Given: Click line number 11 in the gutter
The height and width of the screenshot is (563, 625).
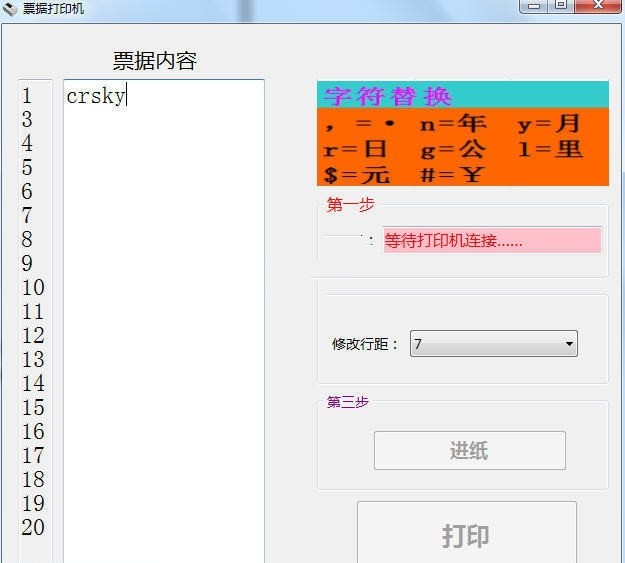Looking at the screenshot, I should [x=33, y=311].
